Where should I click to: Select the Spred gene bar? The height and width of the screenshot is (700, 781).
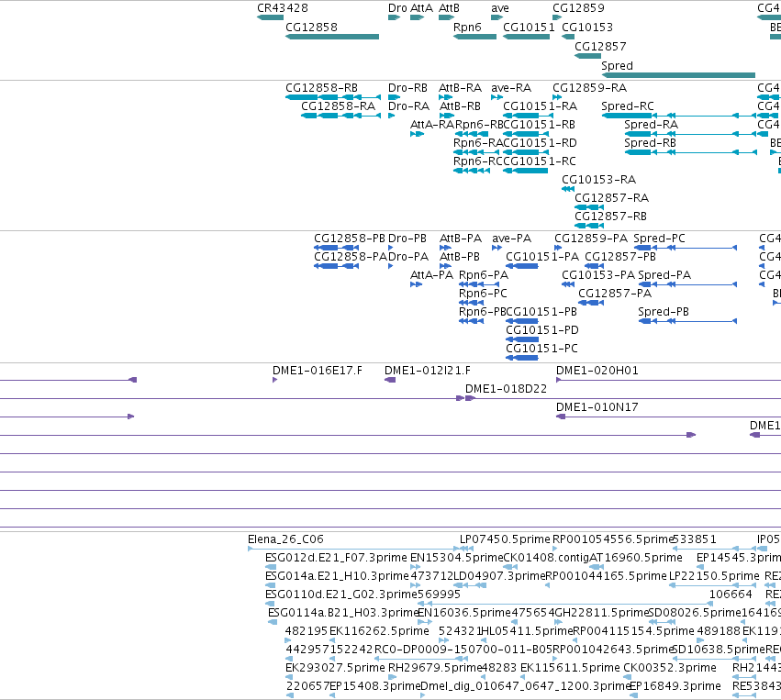(x=678, y=75)
